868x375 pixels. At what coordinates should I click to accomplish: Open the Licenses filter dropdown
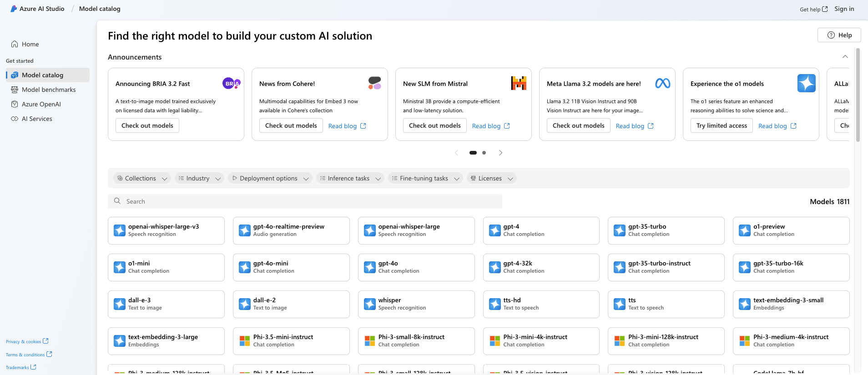point(492,178)
